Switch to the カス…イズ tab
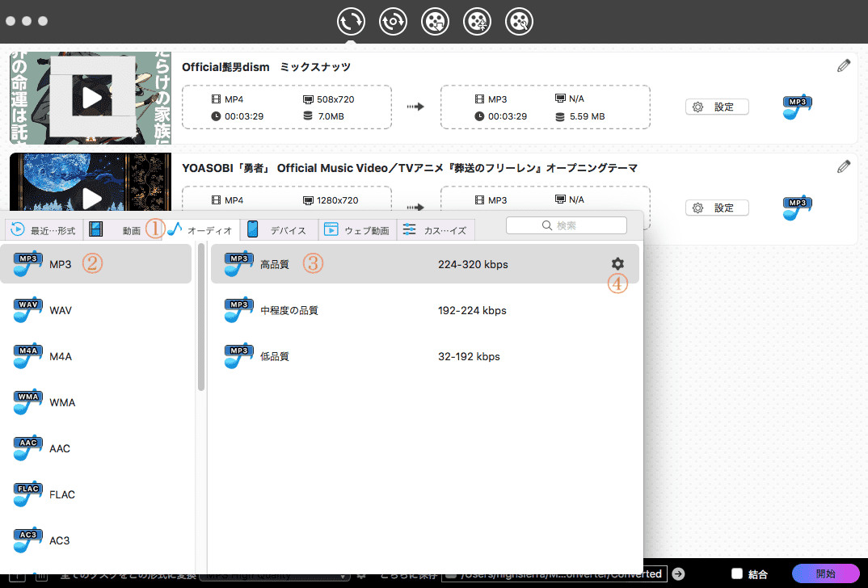 [436, 230]
